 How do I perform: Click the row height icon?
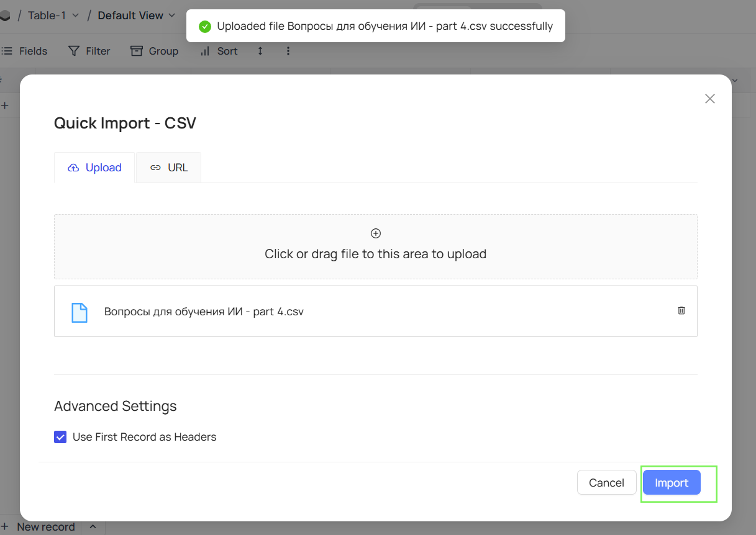tap(260, 51)
